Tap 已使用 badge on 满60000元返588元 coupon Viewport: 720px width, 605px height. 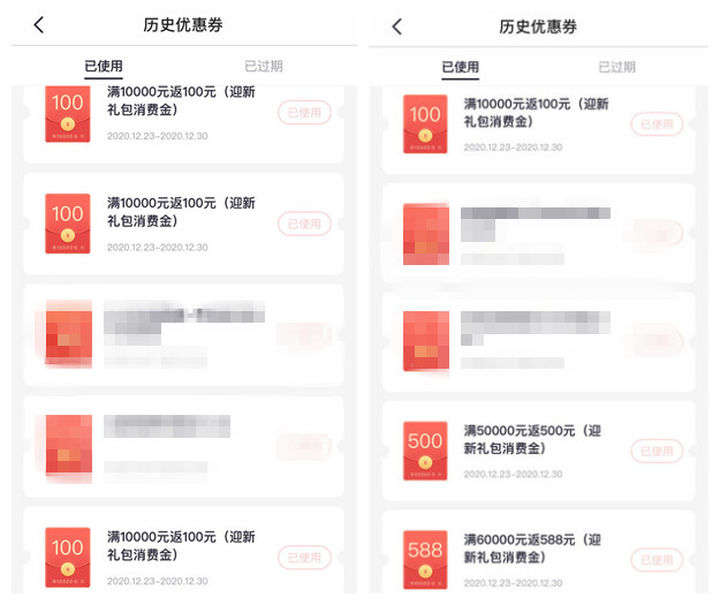click(x=657, y=560)
